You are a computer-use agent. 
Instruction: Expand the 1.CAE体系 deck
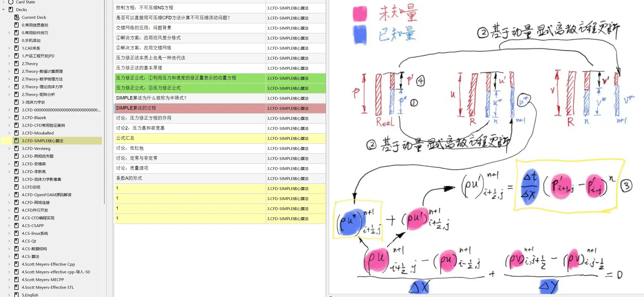click(9, 48)
